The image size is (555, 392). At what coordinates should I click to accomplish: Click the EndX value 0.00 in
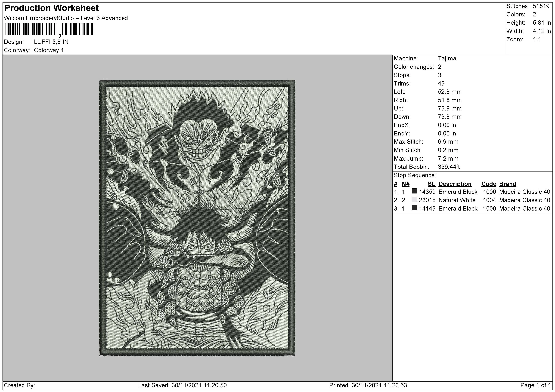pyautogui.click(x=447, y=125)
